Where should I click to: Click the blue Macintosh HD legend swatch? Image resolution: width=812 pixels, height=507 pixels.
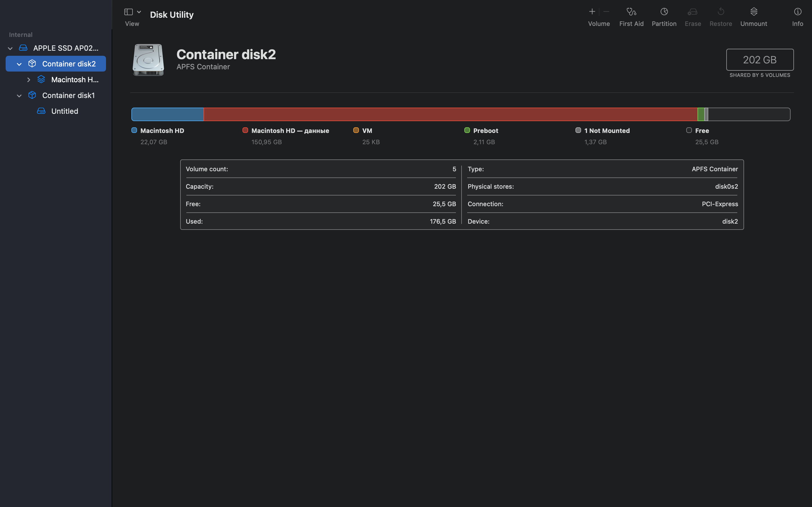tap(134, 130)
